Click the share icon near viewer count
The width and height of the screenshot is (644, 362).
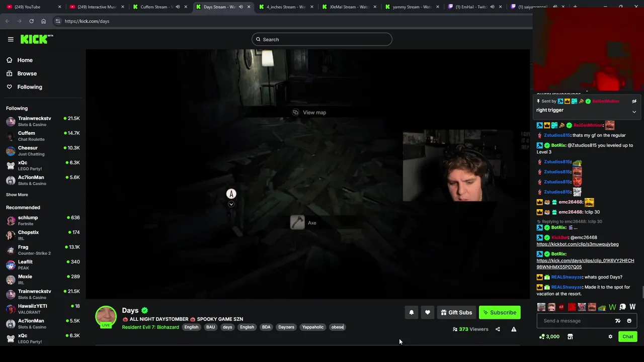click(498, 329)
